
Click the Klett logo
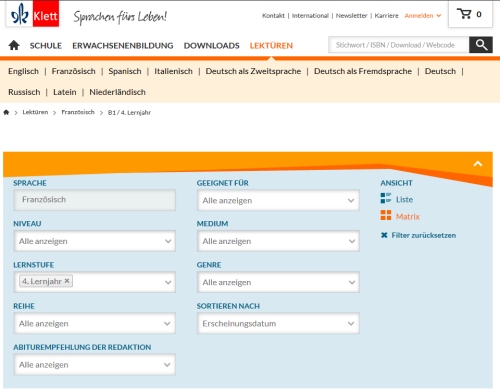point(33,14)
